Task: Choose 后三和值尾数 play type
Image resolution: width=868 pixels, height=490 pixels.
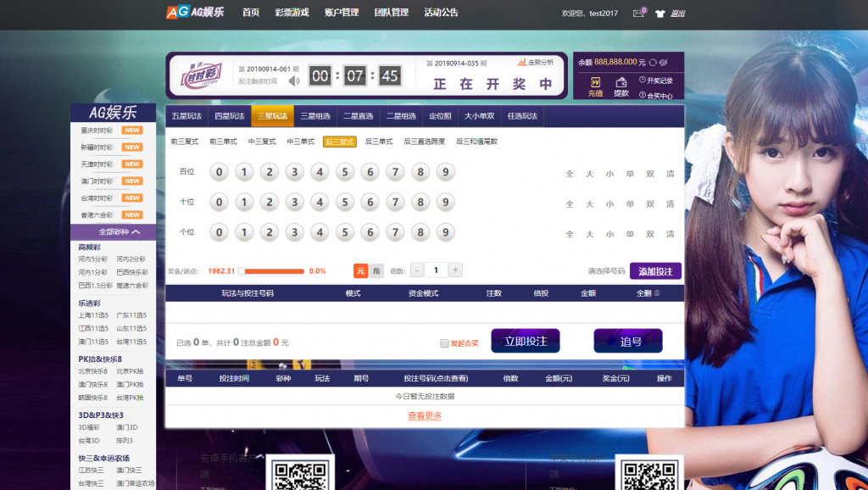Action: click(476, 142)
